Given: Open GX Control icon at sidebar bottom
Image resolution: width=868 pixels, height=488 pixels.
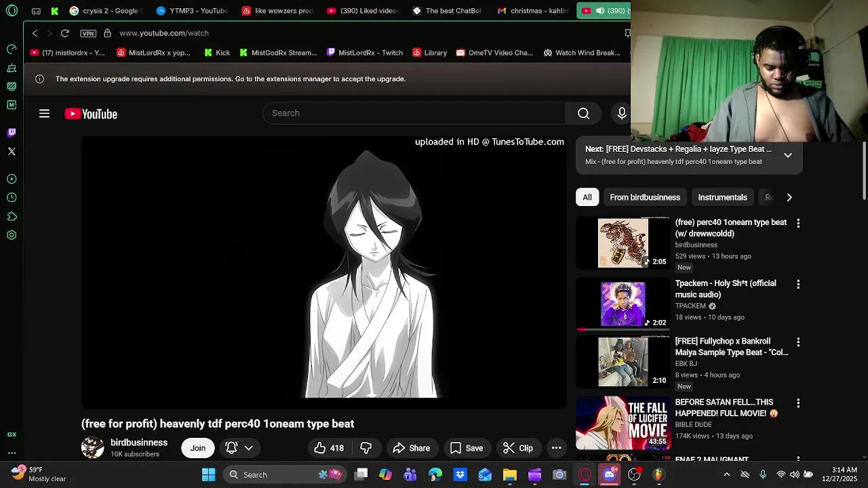Looking at the screenshot, I should [12, 434].
